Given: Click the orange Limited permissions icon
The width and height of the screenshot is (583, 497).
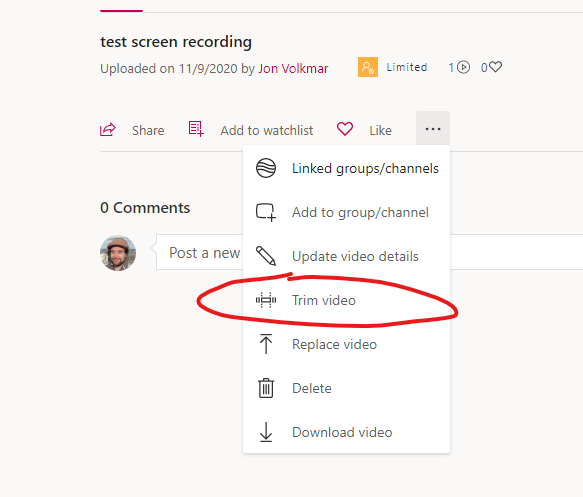Looking at the screenshot, I should (x=368, y=67).
